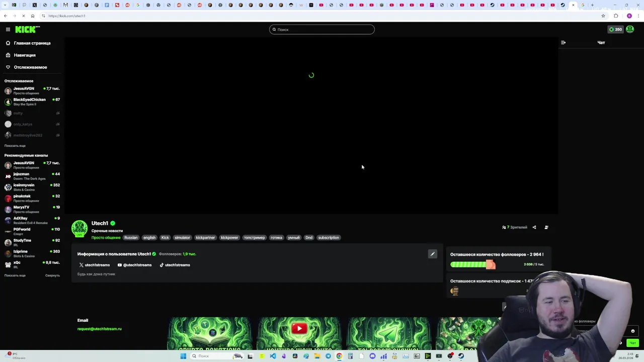Click the subscription tag
This screenshot has width=644, height=362.
pos(329,238)
